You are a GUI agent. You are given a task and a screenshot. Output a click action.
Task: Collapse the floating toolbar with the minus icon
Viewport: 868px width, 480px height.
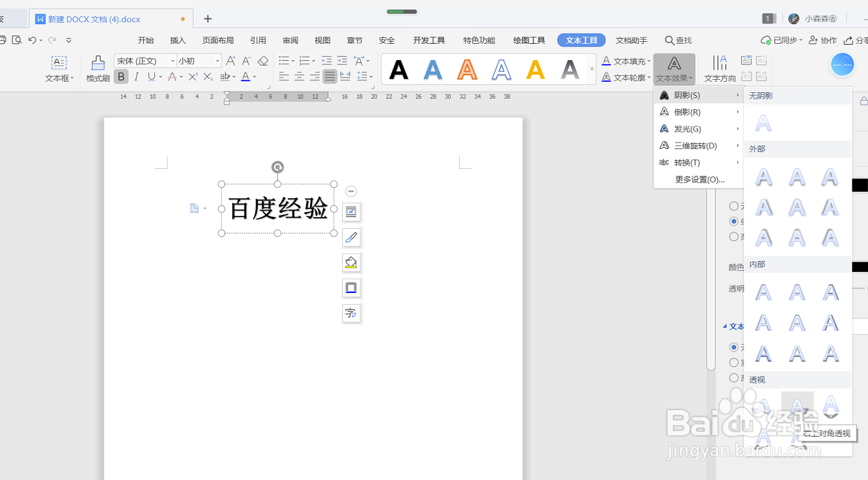tap(351, 191)
